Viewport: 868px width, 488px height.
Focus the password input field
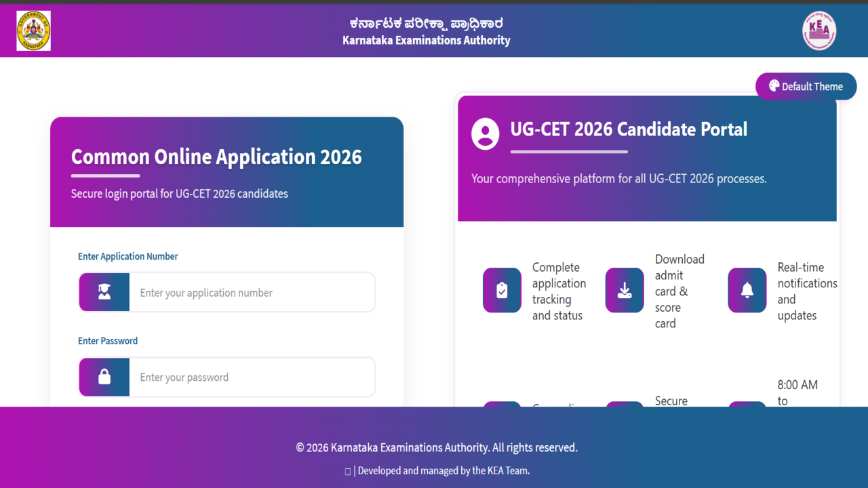click(x=251, y=378)
